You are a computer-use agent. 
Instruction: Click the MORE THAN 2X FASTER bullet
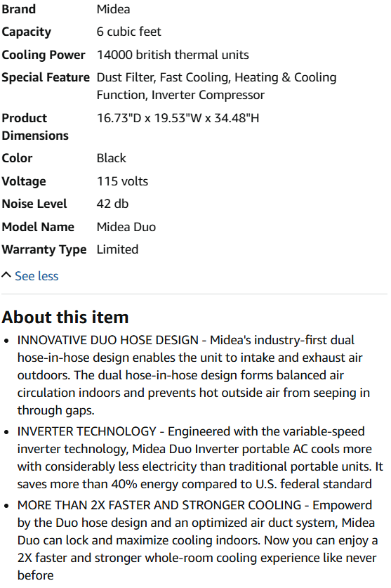coord(197,540)
